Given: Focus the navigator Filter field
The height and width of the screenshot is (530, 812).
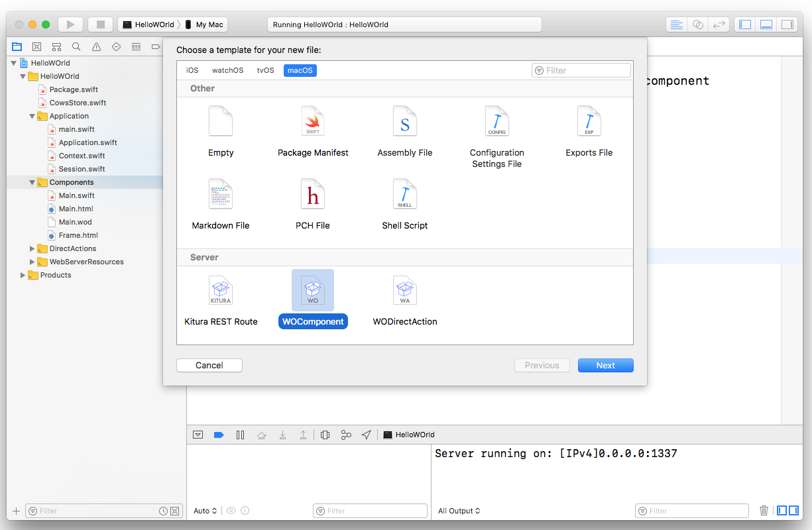Looking at the screenshot, I should tap(103, 511).
